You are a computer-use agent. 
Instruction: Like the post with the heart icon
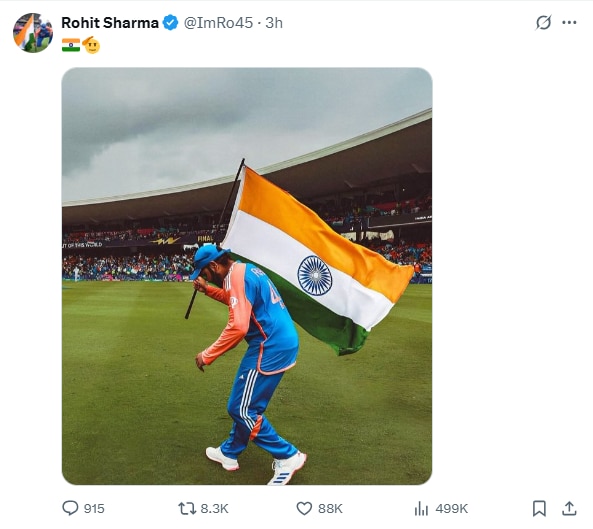(x=304, y=509)
